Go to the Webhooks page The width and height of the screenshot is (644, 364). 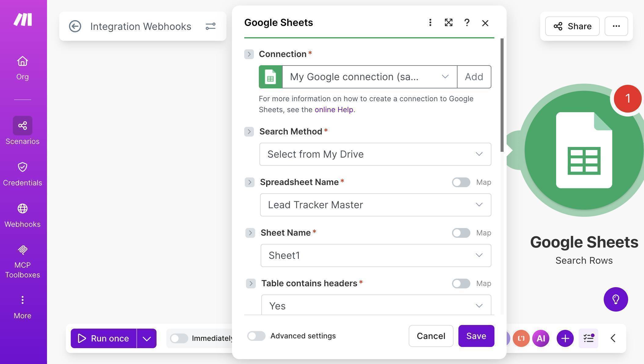click(x=22, y=213)
